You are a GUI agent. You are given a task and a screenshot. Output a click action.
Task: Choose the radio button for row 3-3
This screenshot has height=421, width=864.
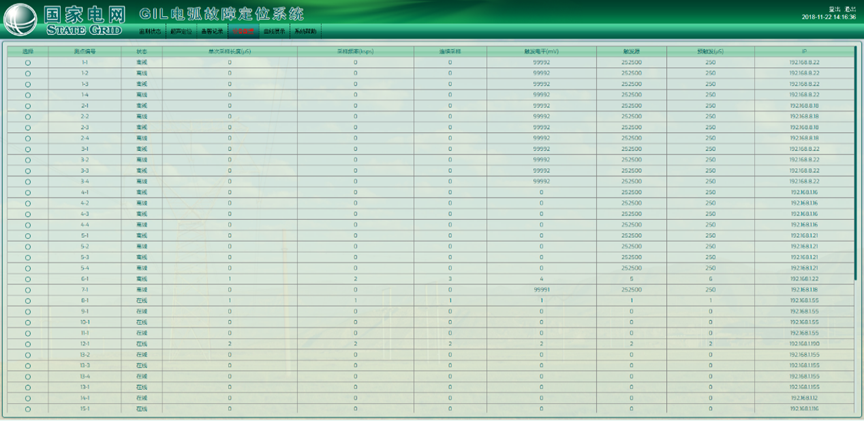pos(28,171)
